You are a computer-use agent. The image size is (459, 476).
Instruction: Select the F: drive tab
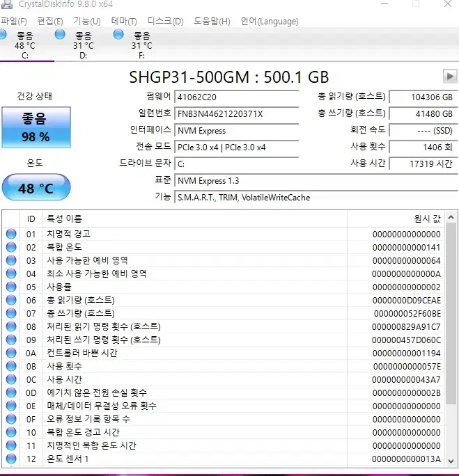141,45
